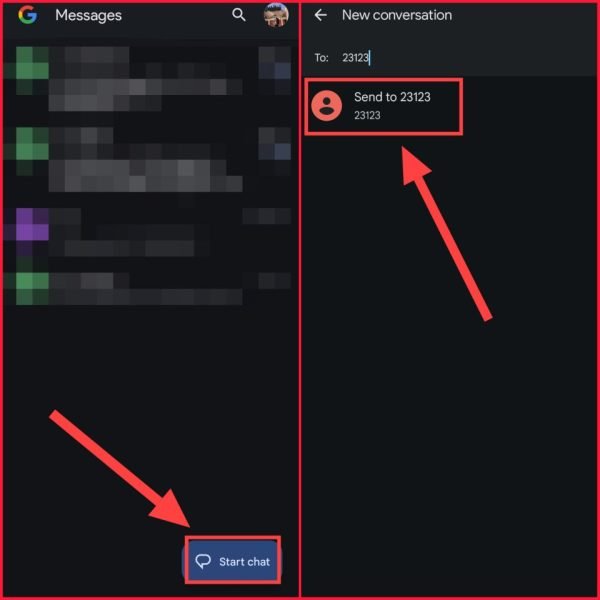Click the Start chat button
Image resolution: width=600 pixels, height=600 pixels.
coord(233,561)
